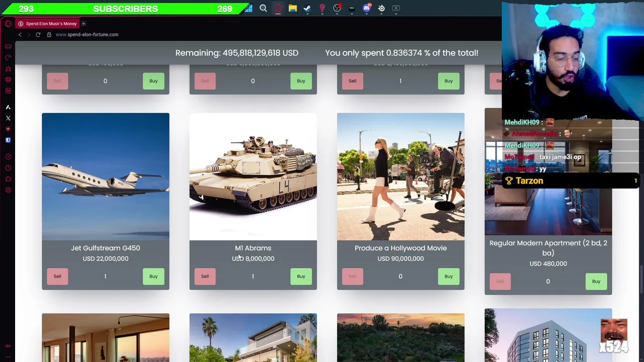Click the Jet Gulfstream G450 quantity field

coord(105,276)
